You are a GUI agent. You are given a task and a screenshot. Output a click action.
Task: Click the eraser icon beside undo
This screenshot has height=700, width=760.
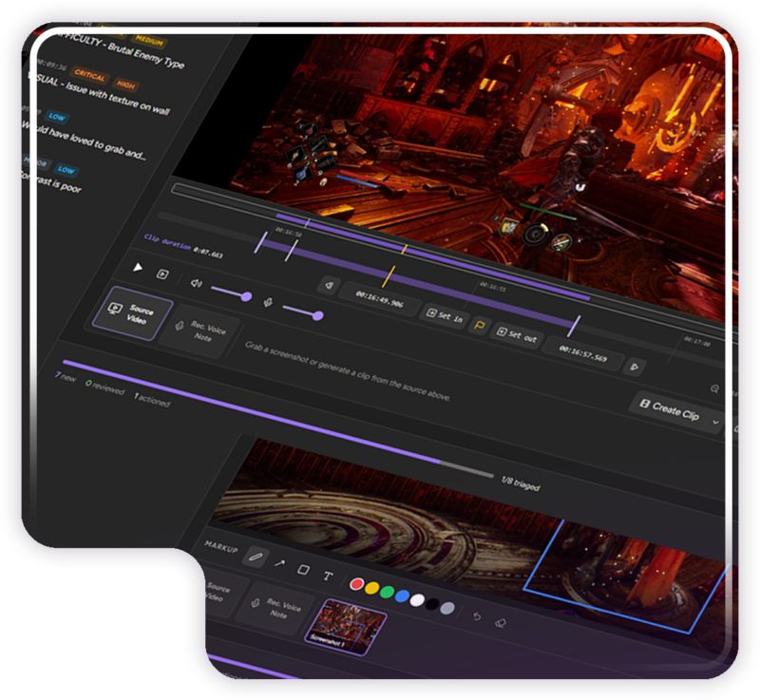(501, 622)
